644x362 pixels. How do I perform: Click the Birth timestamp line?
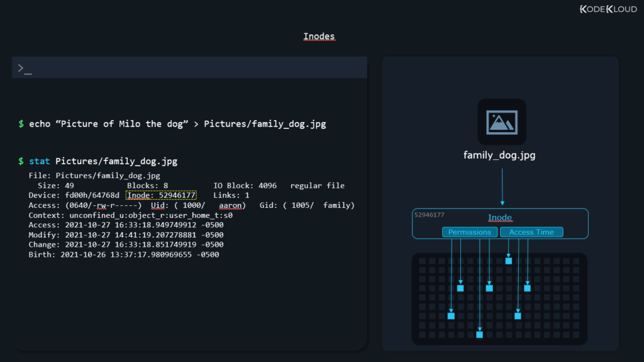[124, 254]
